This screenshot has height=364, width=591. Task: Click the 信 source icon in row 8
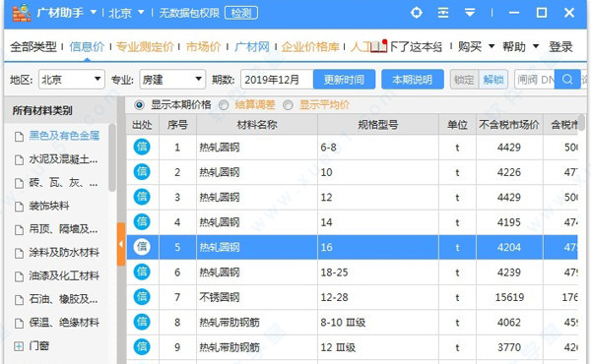click(142, 322)
